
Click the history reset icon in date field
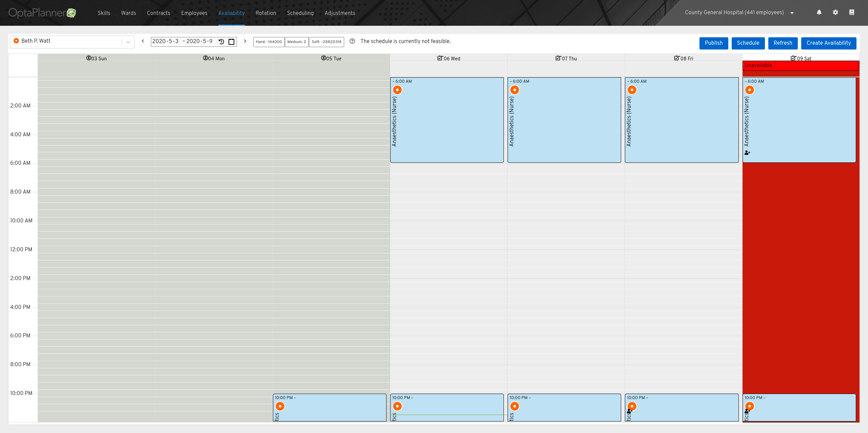(x=221, y=42)
